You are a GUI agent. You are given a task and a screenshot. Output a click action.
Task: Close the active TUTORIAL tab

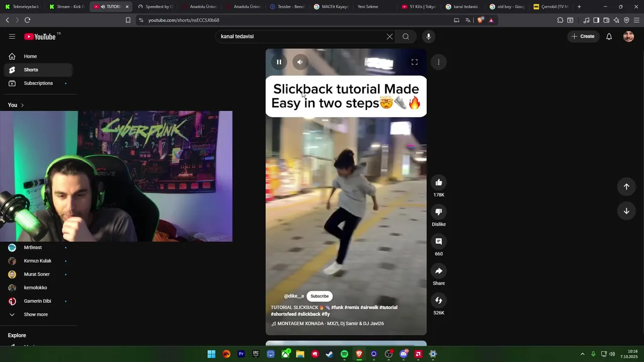coord(127,7)
